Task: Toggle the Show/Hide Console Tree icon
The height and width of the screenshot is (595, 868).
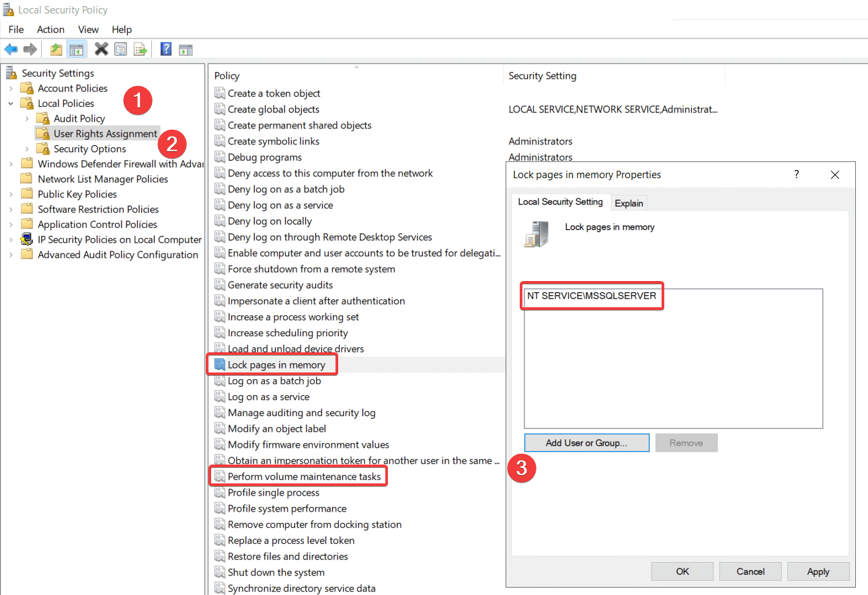Action: click(77, 49)
